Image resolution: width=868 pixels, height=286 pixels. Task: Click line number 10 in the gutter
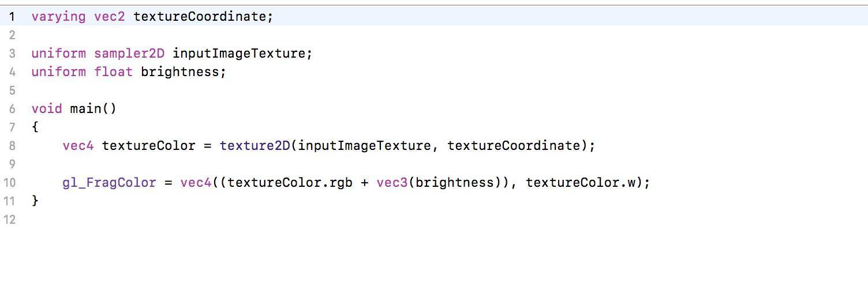click(x=9, y=183)
